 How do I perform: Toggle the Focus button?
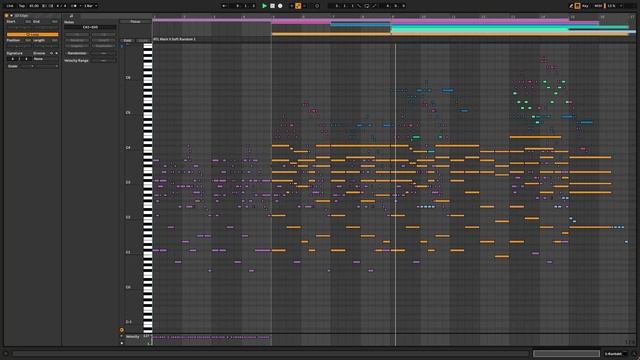coord(135,22)
